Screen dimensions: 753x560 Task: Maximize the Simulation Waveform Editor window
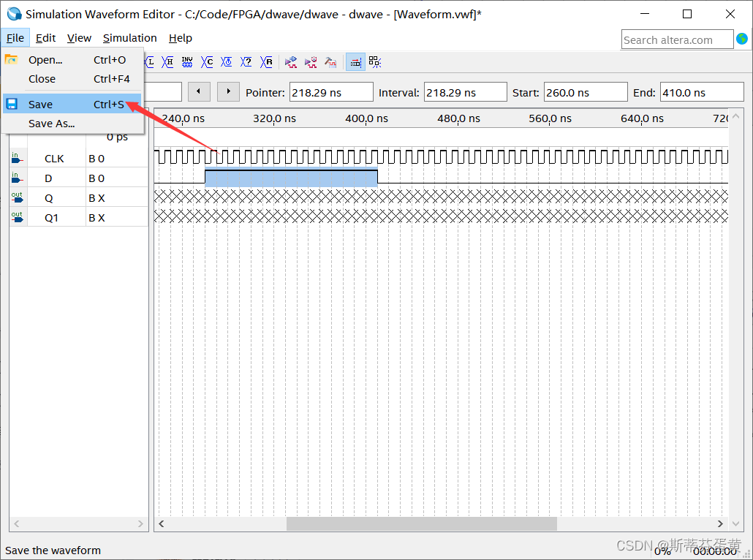tap(687, 14)
